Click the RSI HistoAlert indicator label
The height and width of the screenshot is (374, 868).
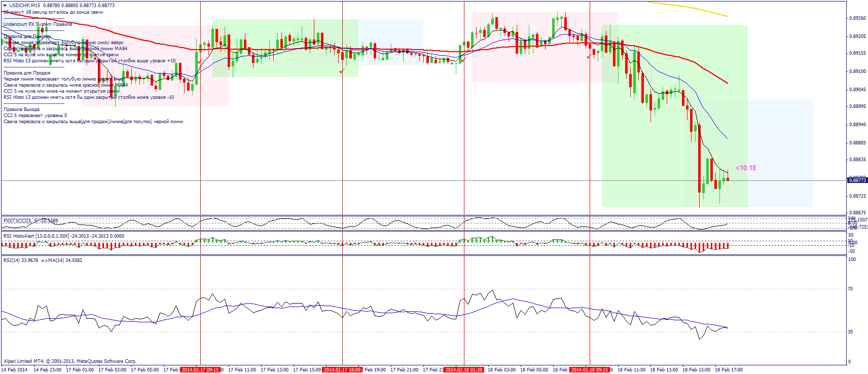click(64, 236)
